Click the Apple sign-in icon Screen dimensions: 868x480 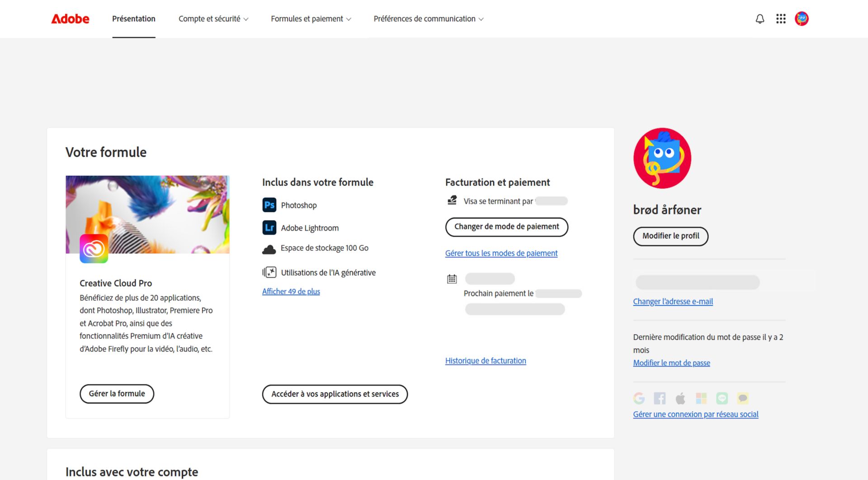tap(680, 398)
